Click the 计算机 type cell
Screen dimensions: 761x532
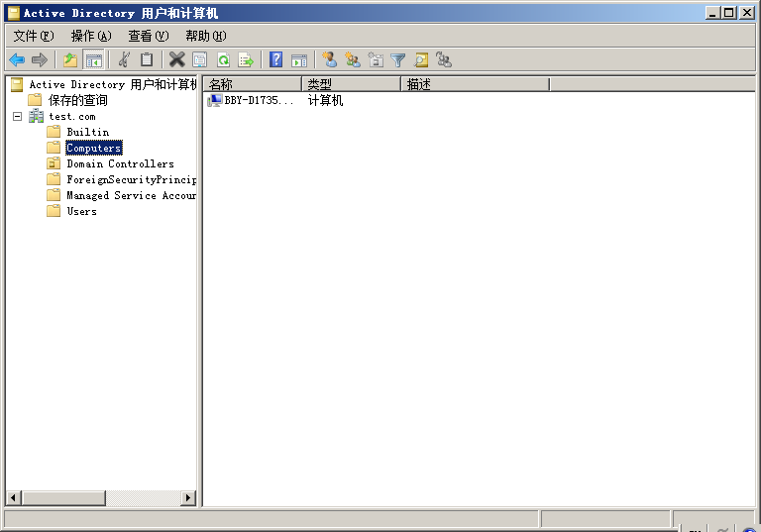(325, 100)
